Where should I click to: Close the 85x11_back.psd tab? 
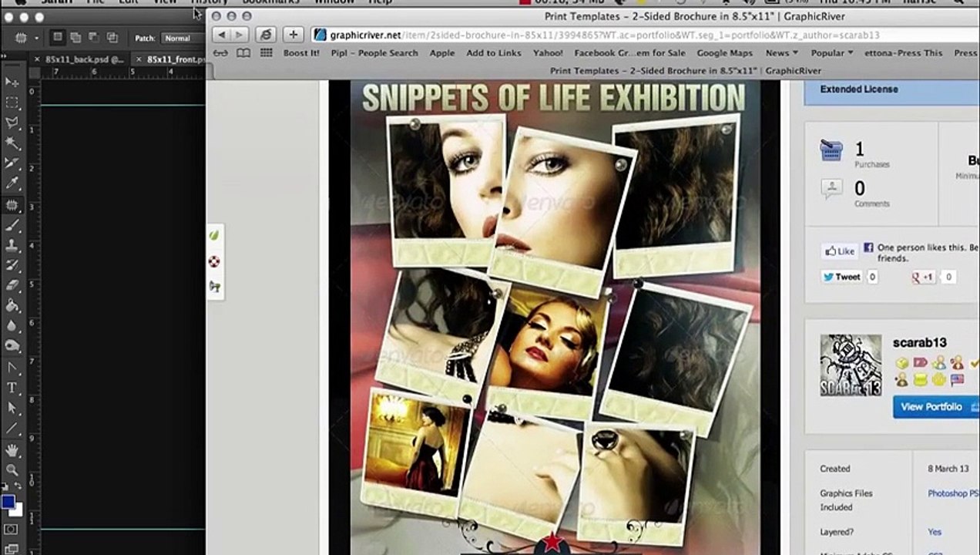click(x=36, y=59)
